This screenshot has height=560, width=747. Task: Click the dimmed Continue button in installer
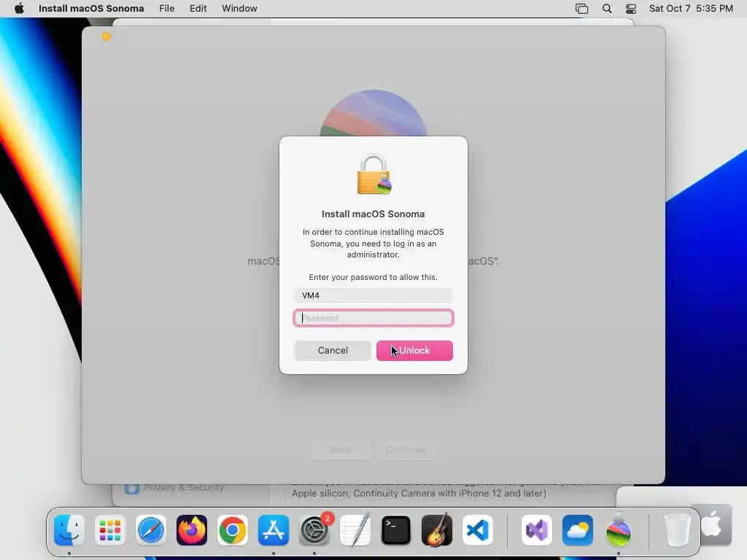406,449
